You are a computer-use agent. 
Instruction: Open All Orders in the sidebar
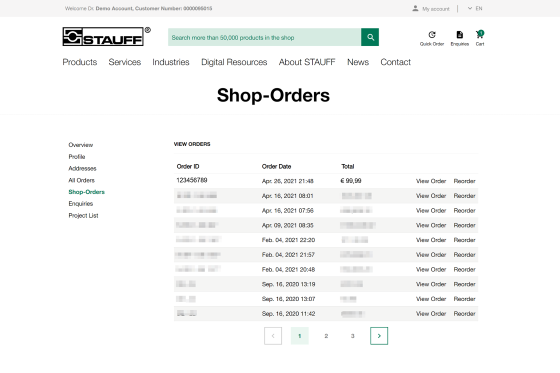click(81, 180)
